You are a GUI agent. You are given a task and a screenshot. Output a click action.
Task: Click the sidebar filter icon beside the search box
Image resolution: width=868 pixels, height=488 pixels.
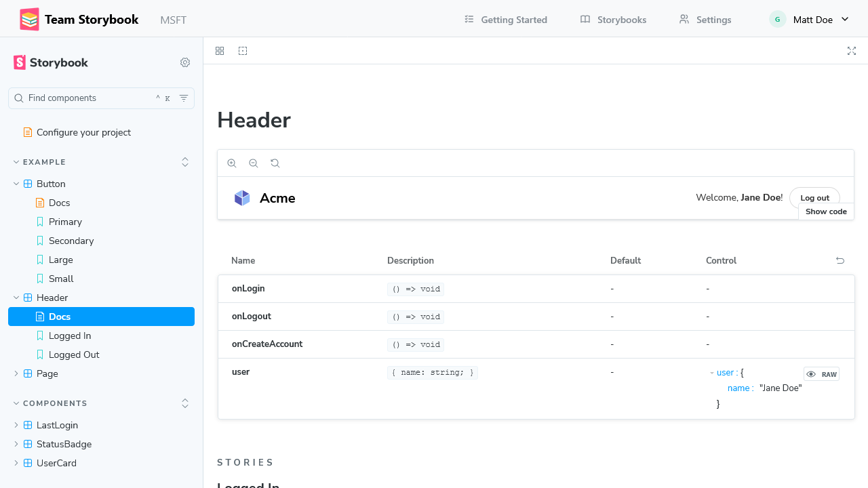184,98
